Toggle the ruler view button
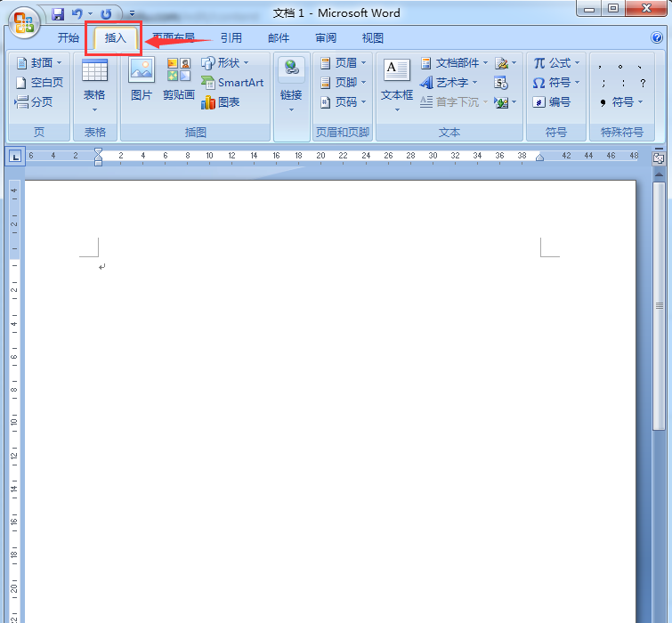Image resolution: width=672 pixels, height=623 pixels. pyautogui.click(x=659, y=158)
